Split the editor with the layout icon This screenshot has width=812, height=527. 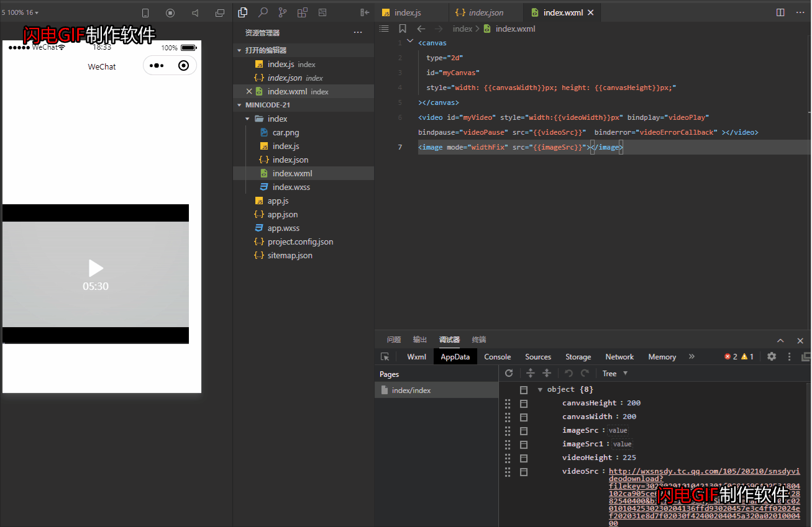(x=781, y=12)
